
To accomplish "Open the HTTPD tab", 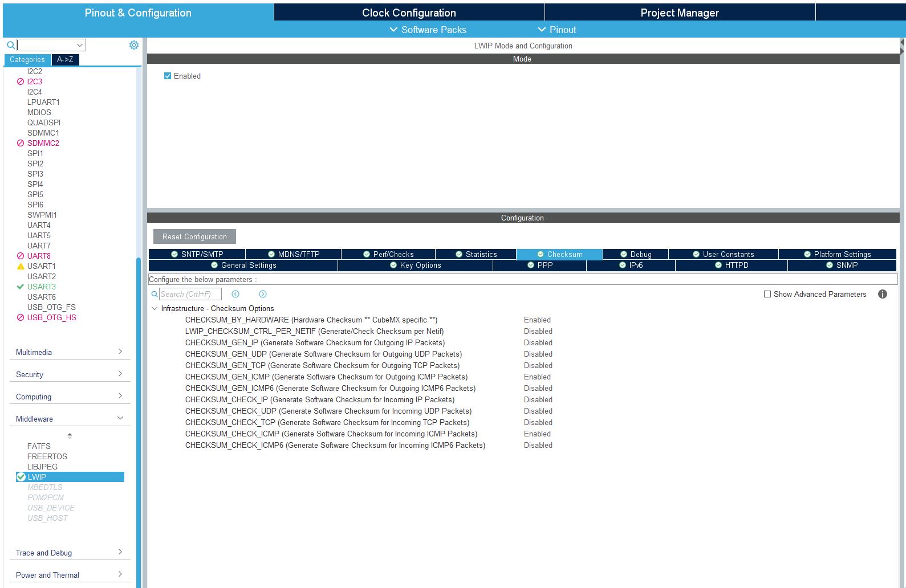I will 731,265.
